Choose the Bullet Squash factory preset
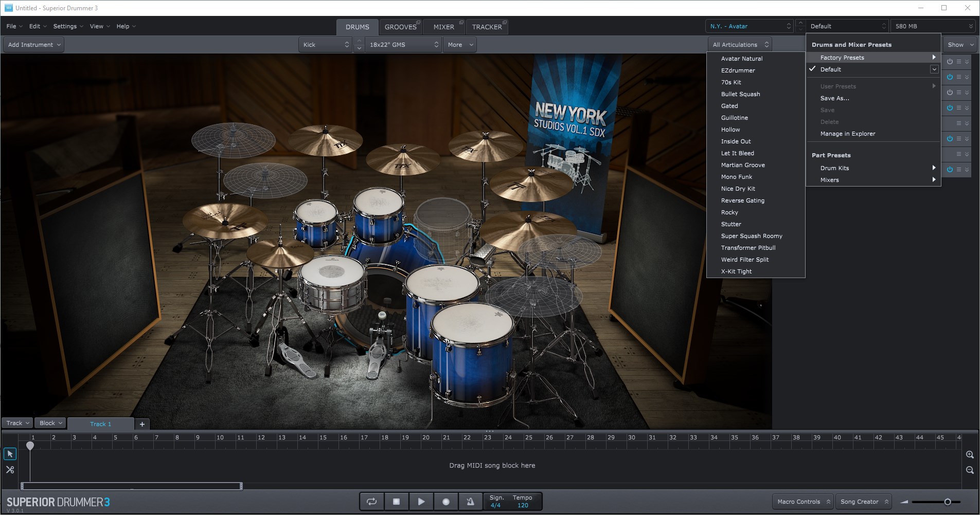980x515 pixels. 740,94
